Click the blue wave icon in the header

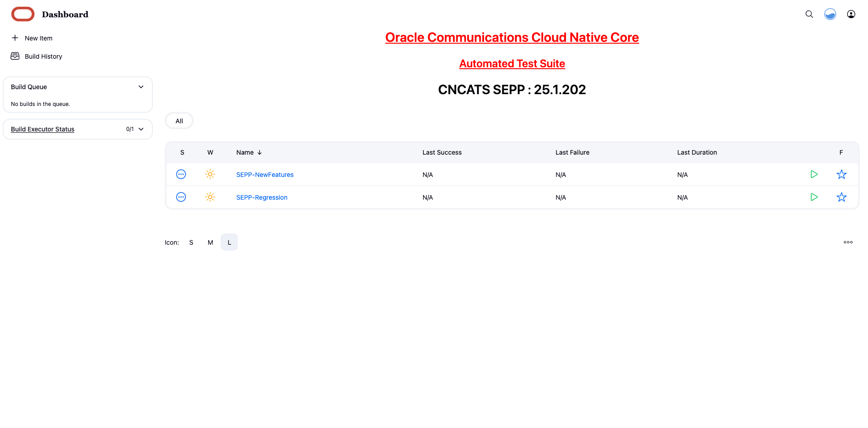[x=830, y=14]
